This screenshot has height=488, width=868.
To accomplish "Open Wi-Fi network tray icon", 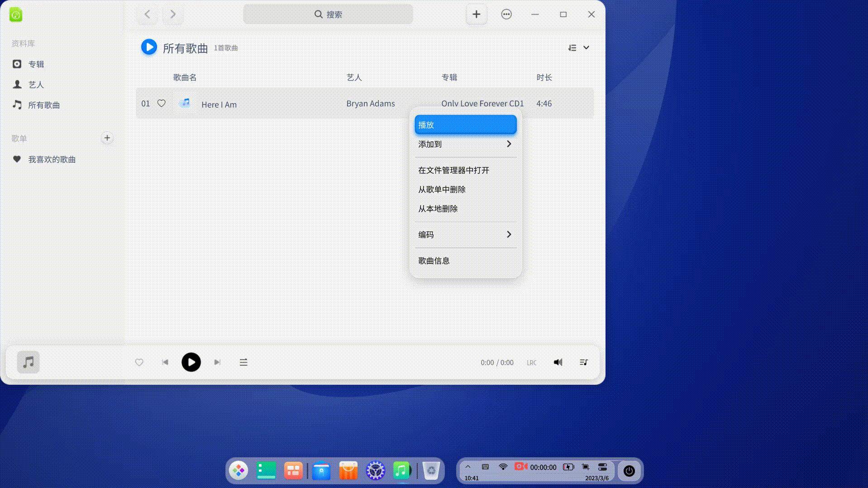I will (503, 467).
